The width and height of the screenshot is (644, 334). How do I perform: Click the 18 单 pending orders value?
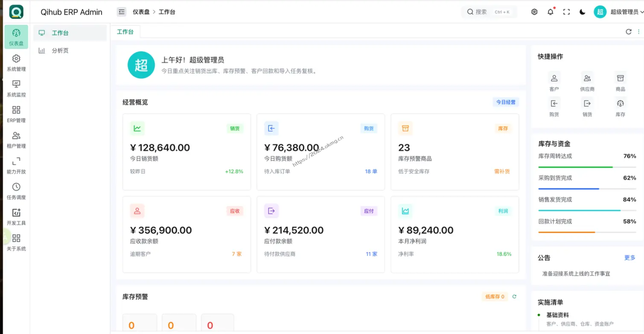point(371,171)
